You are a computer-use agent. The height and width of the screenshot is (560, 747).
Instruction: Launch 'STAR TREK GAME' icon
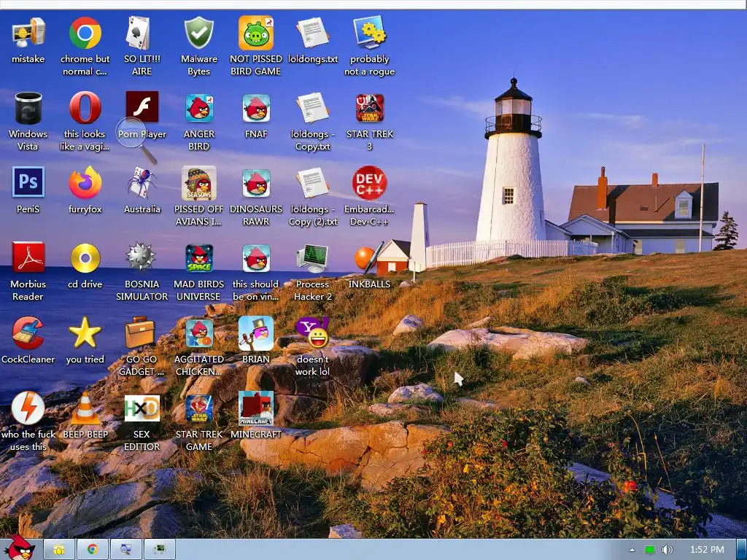pyautogui.click(x=198, y=409)
